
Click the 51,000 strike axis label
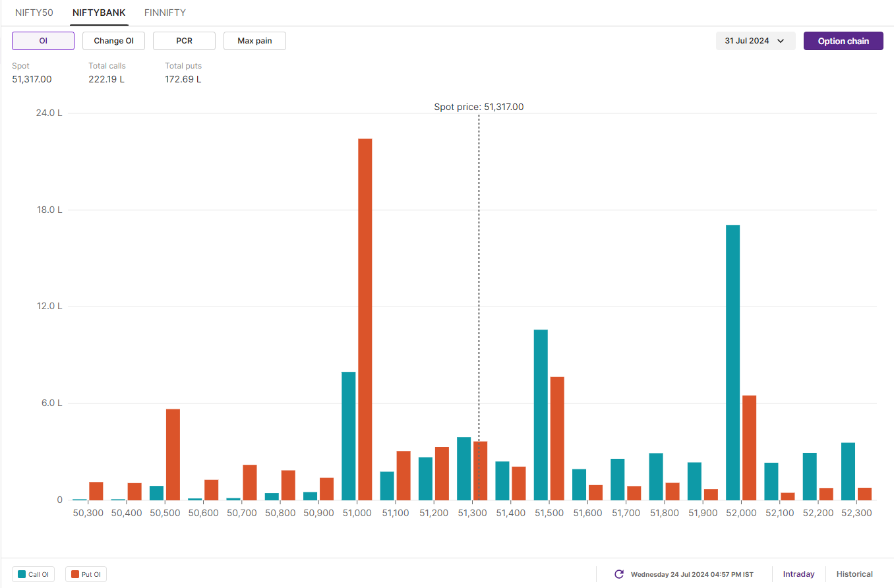coord(357,513)
